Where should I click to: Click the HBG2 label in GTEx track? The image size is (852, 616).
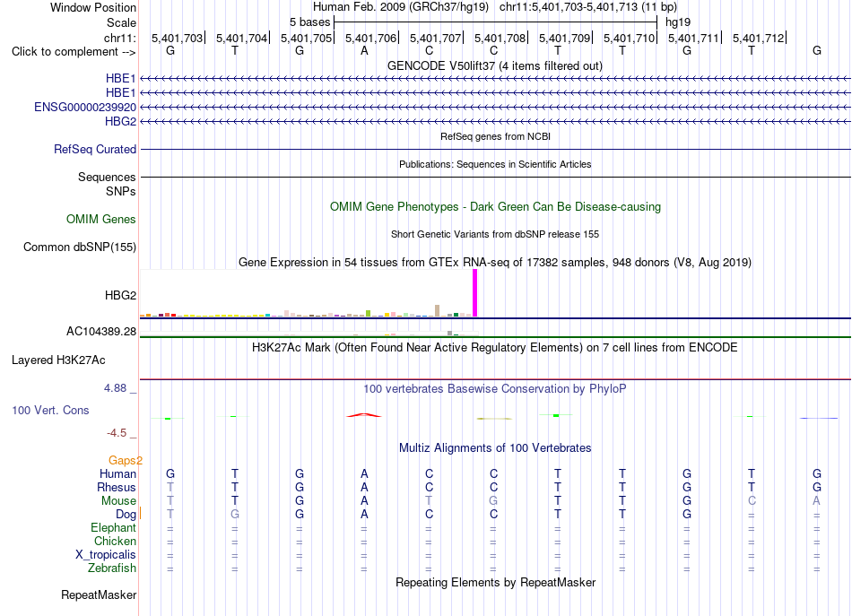[x=121, y=295]
